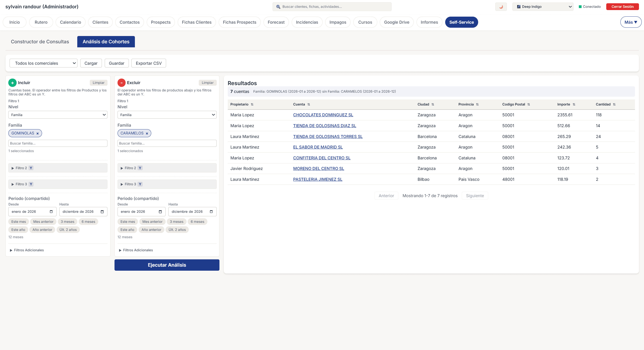Open CHOCOLATES DOMINGUEZ SL account link
Image resolution: width=644 pixels, height=350 pixels.
[323, 115]
